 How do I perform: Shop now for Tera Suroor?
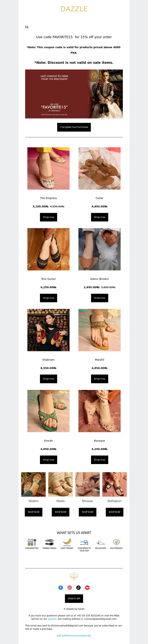click(48, 298)
